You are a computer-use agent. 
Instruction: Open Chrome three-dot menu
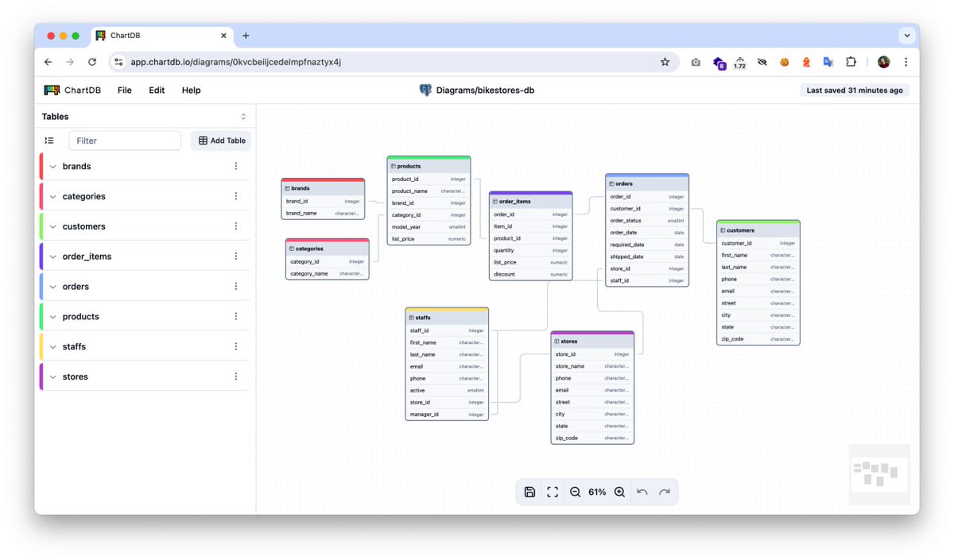tap(906, 62)
